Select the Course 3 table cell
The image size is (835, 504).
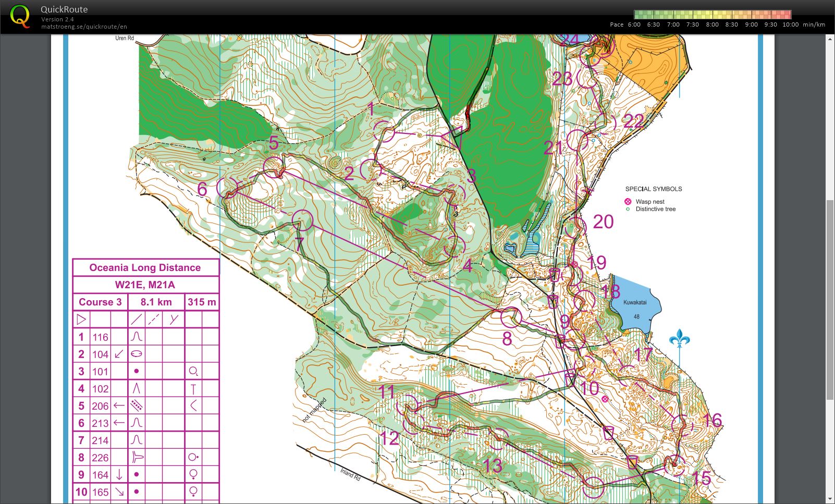(100, 302)
